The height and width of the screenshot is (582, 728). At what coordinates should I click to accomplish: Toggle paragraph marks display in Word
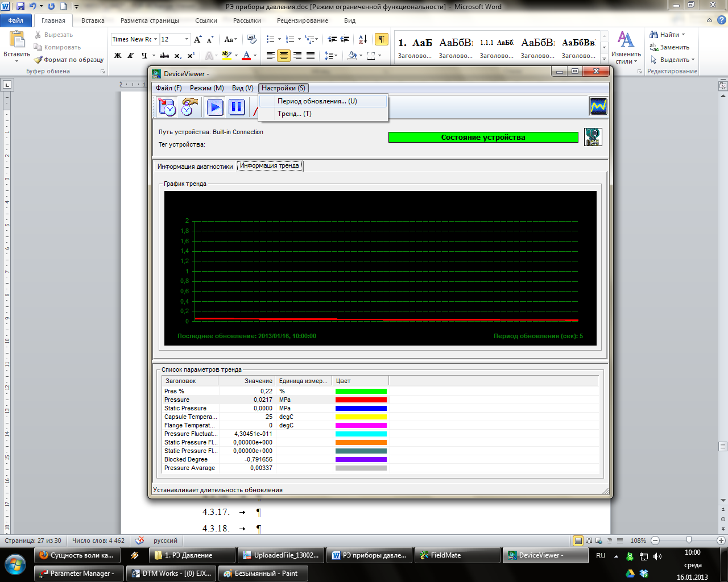(382, 39)
